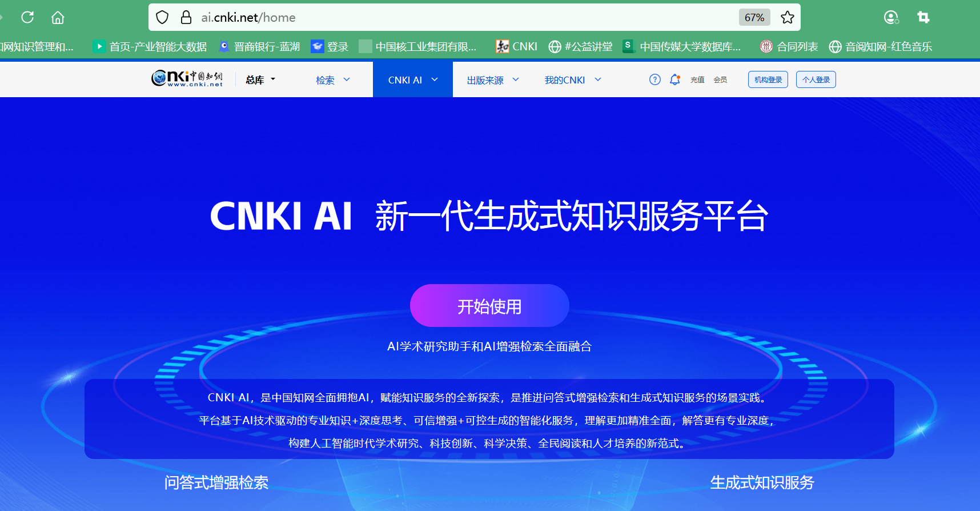Open the #公益讲堂 bookmark
This screenshot has height=511, width=980.
[580, 46]
